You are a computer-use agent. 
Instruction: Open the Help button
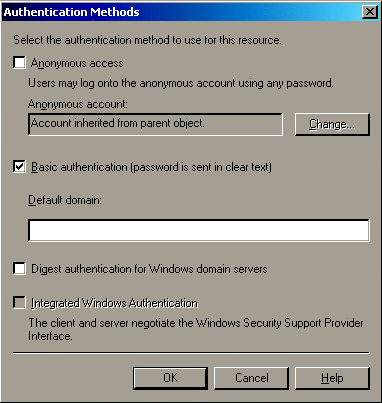[332, 378]
